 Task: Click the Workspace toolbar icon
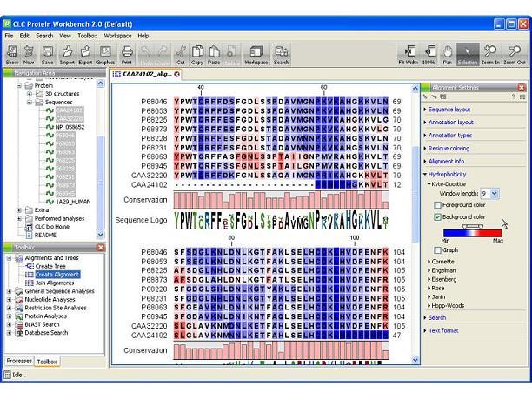coord(256,54)
